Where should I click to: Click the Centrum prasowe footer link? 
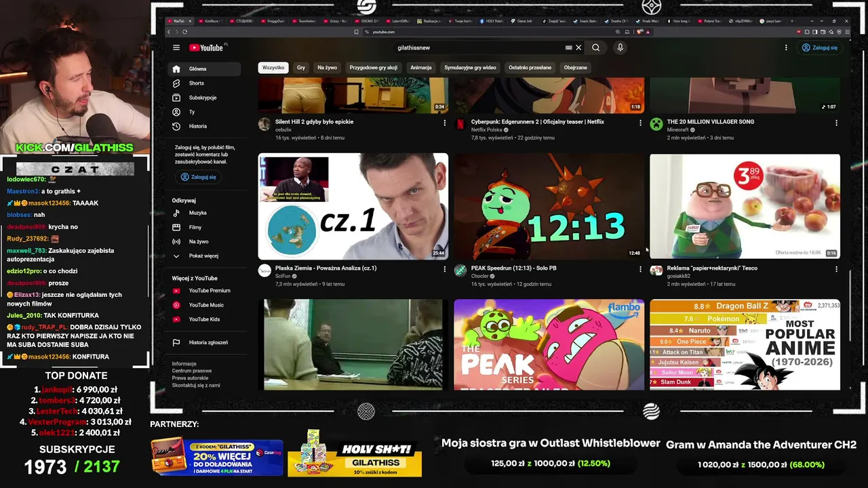192,371
